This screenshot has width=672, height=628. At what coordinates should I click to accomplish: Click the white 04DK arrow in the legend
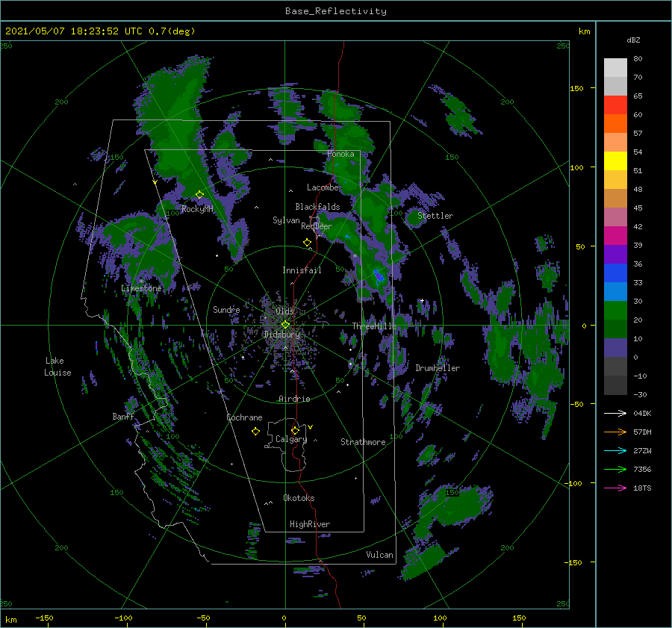[615, 413]
